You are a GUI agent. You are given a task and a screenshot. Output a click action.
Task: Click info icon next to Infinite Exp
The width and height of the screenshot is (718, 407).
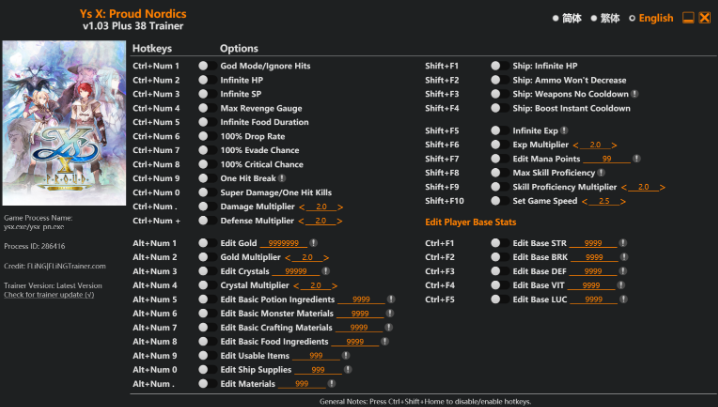(x=564, y=130)
